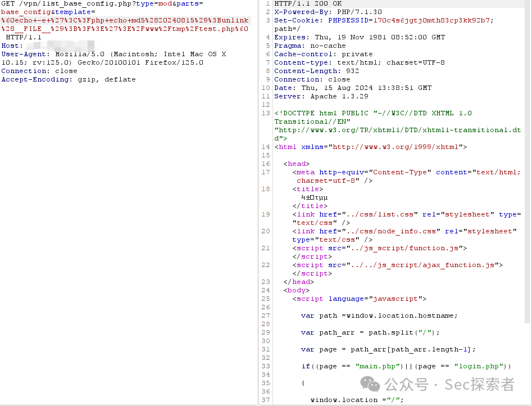This screenshot has width=532, height=406.
Task: Click the script language="javascript" line
Action: (360, 299)
